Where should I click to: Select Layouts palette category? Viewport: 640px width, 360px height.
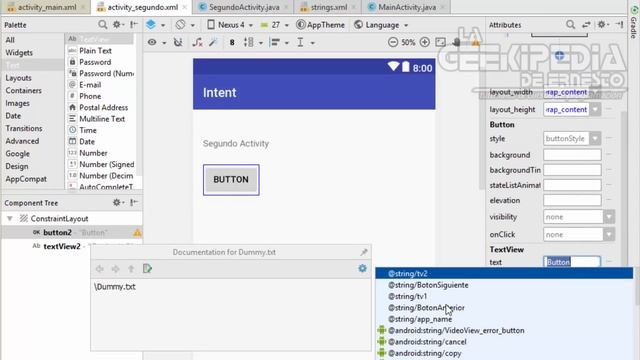coord(18,78)
